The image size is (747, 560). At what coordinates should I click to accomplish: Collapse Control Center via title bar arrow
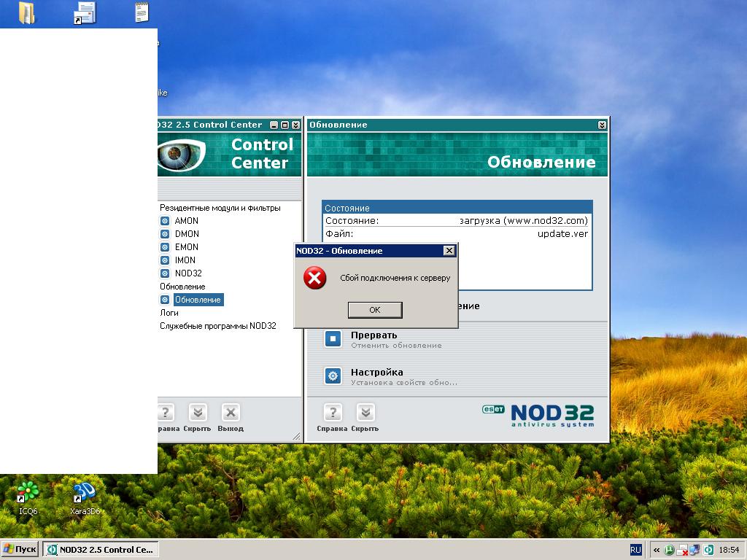pos(296,125)
